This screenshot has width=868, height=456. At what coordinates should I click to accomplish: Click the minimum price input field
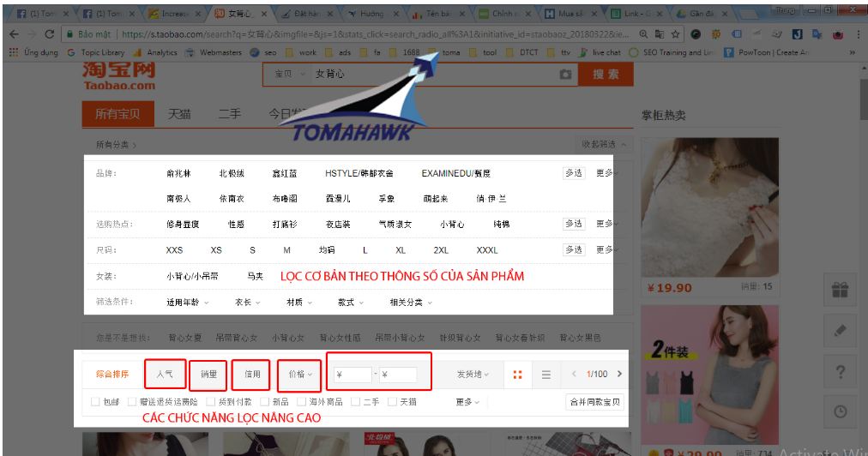coord(352,375)
